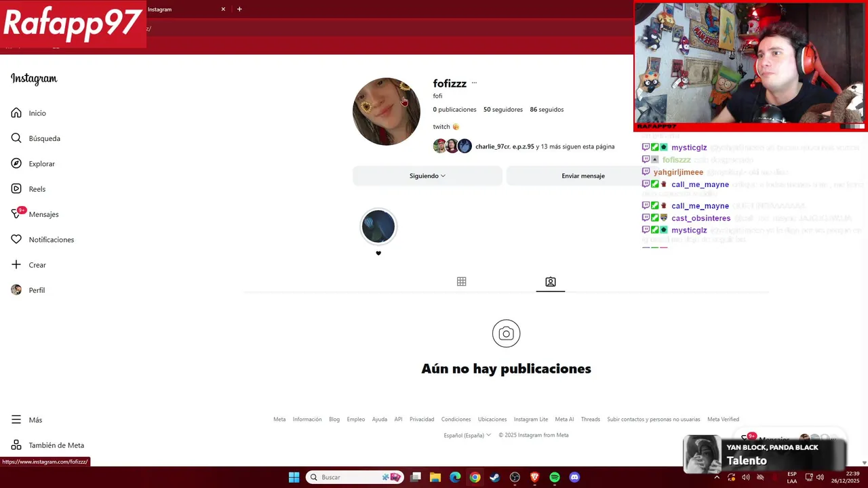This screenshot has width=868, height=488.
Task: Open Búsqueda magnifier icon in sidebar
Action: [x=16, y=138]
